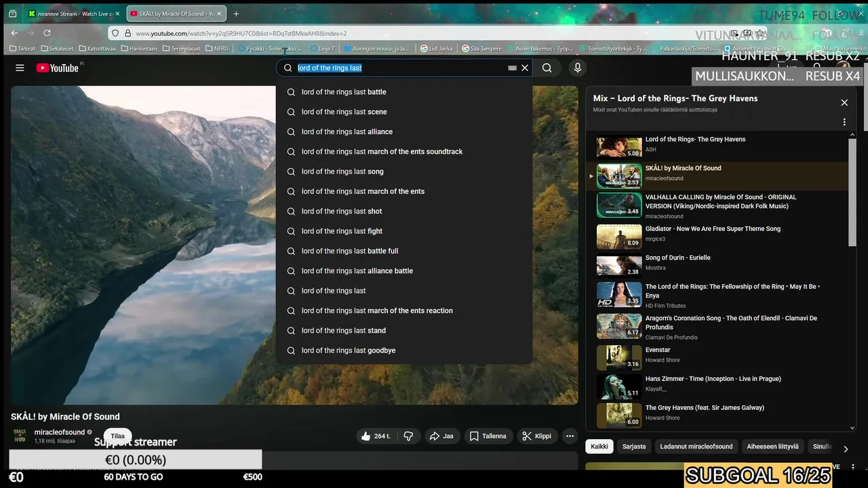Viewport: 868px width, 488px height.
Task: Go to the YouTube home logo
Action: [x=58, y=68]
